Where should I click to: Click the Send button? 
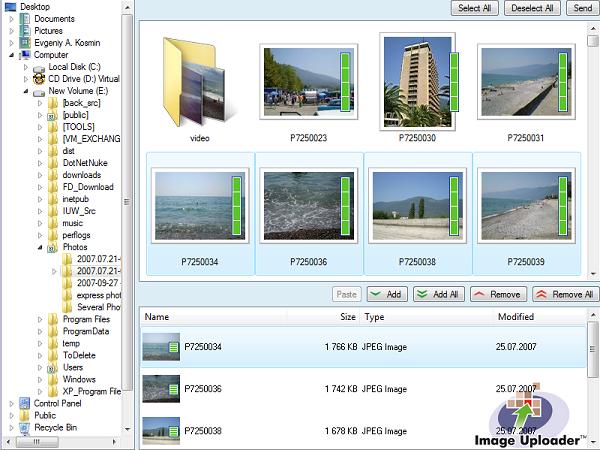pos(582,8)
